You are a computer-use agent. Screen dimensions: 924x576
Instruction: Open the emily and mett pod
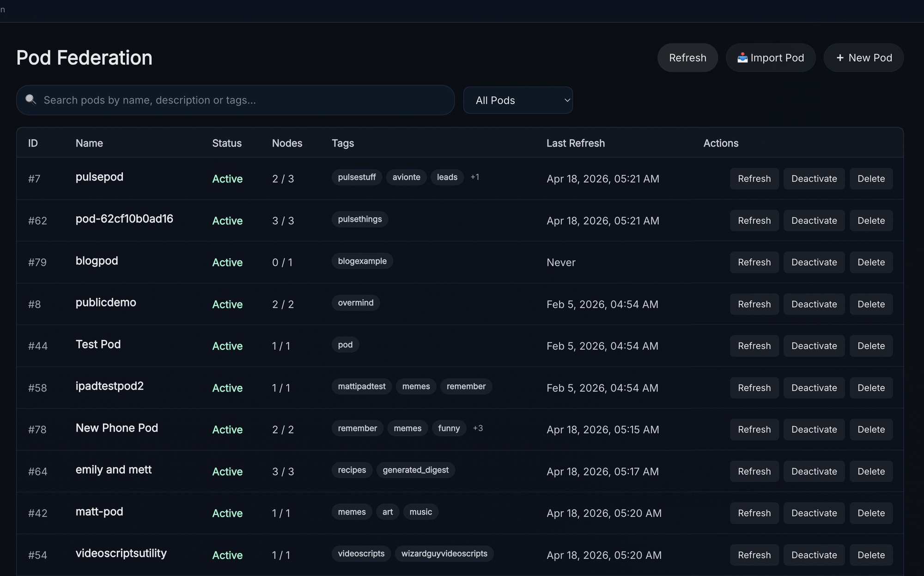pos(114,470)
